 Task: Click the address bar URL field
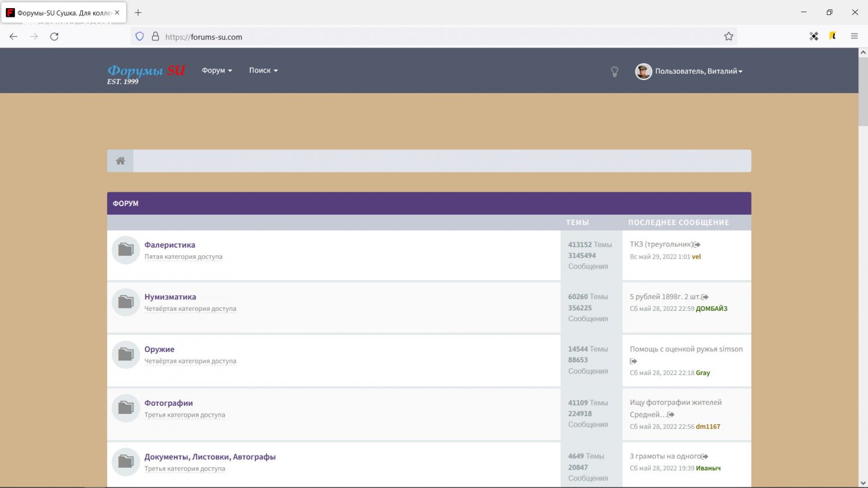pyautogui.click(x=405, y=36)
